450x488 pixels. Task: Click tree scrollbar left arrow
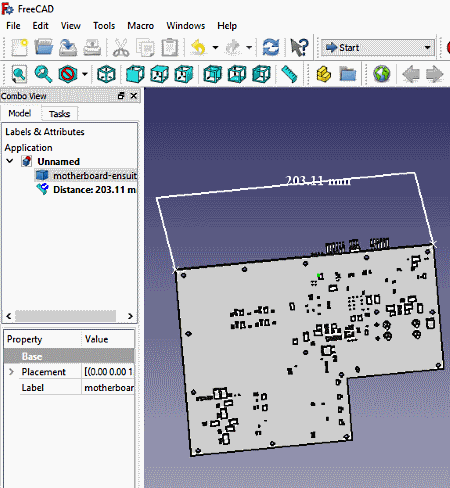tap(9, 316)
